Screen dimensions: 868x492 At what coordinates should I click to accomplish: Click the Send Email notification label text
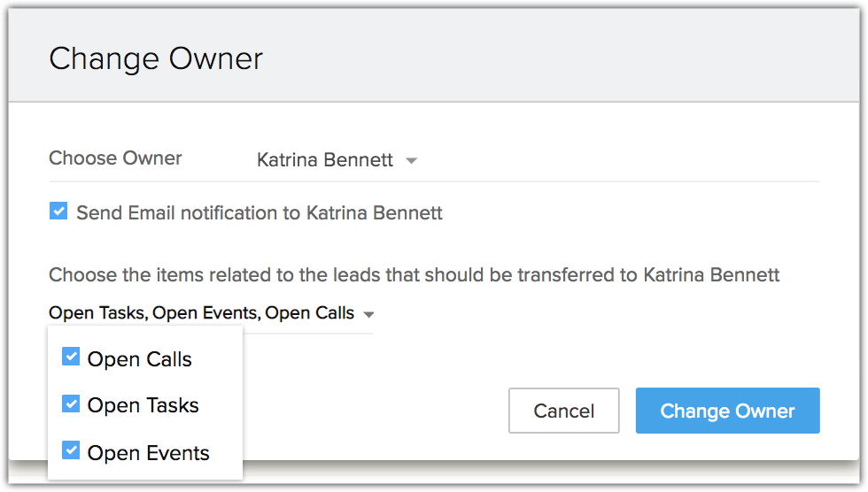[260, 213]
